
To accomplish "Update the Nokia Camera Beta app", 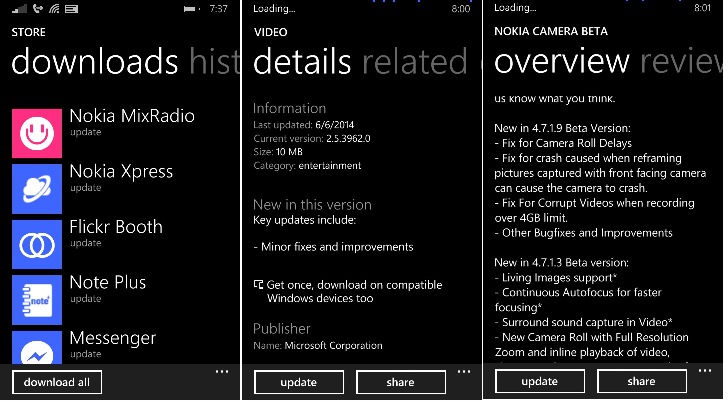I will point(540,381).
